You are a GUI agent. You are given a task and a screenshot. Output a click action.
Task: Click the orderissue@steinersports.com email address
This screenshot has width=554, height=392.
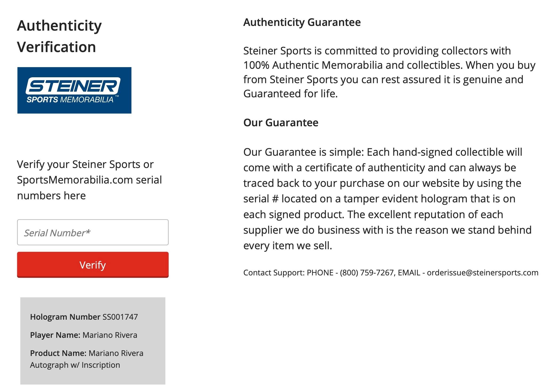tap(483, 273)
